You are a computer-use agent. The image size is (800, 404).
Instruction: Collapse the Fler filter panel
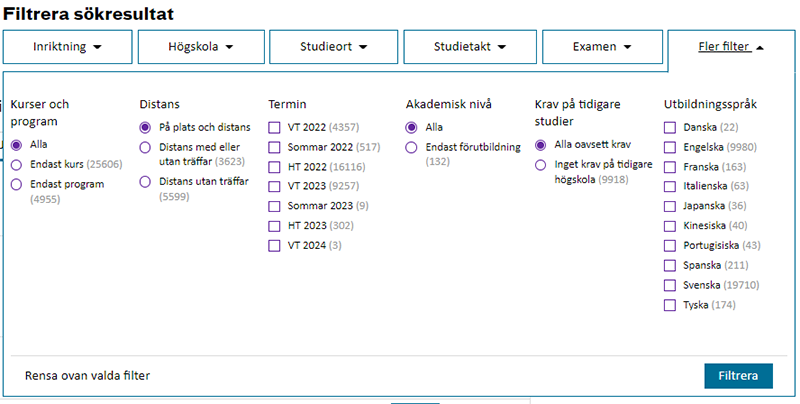pos(731,47)
